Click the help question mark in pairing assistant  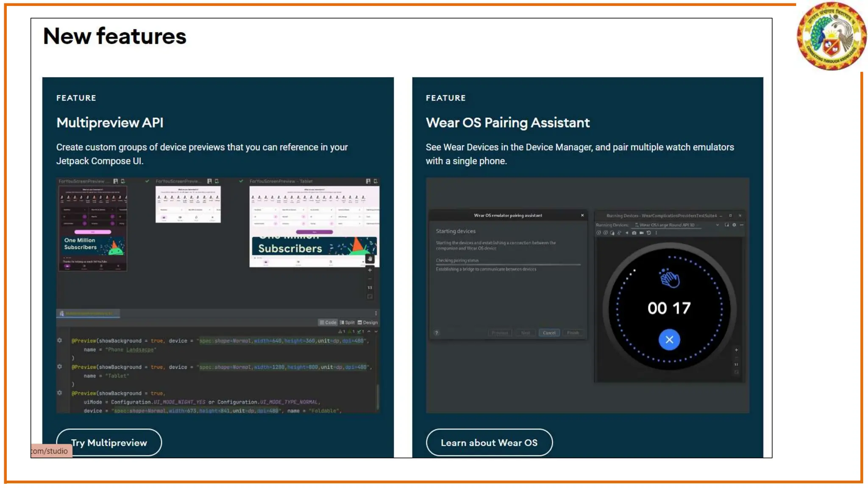[x=437, y=333]
